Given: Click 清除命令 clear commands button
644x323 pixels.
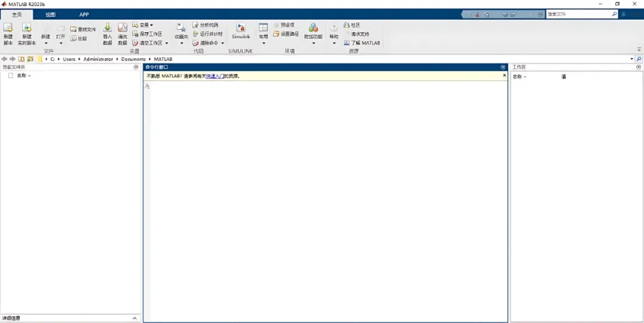Looking at the screenshot, I should 206,43.
